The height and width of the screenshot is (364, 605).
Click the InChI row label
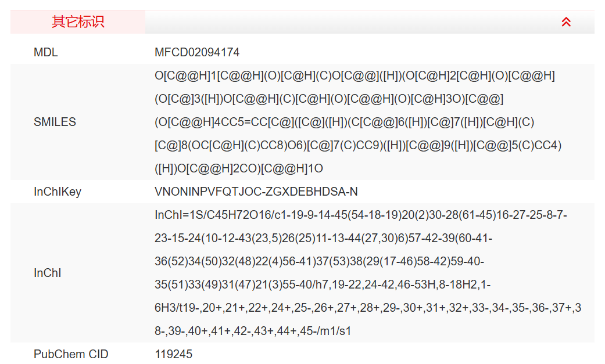click(47, 273)
